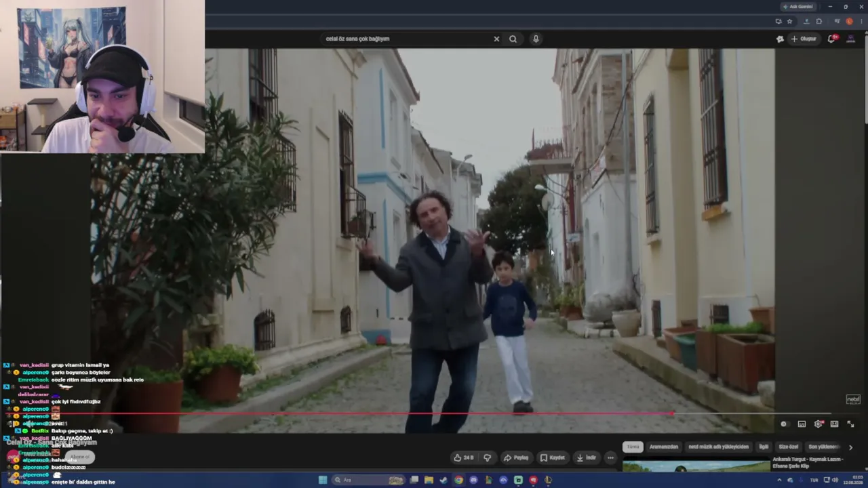This screenshot has height=488, width=868.
Task: Open the Ankaralı Turgut video thumbnail
Action: coord(696,466)
